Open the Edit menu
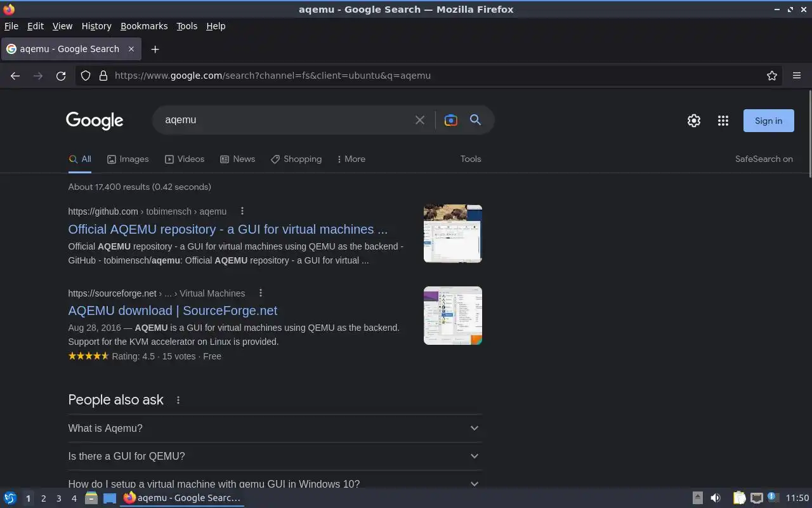The height and width of the screenshot is (508, 812). [x=36, y=26]
